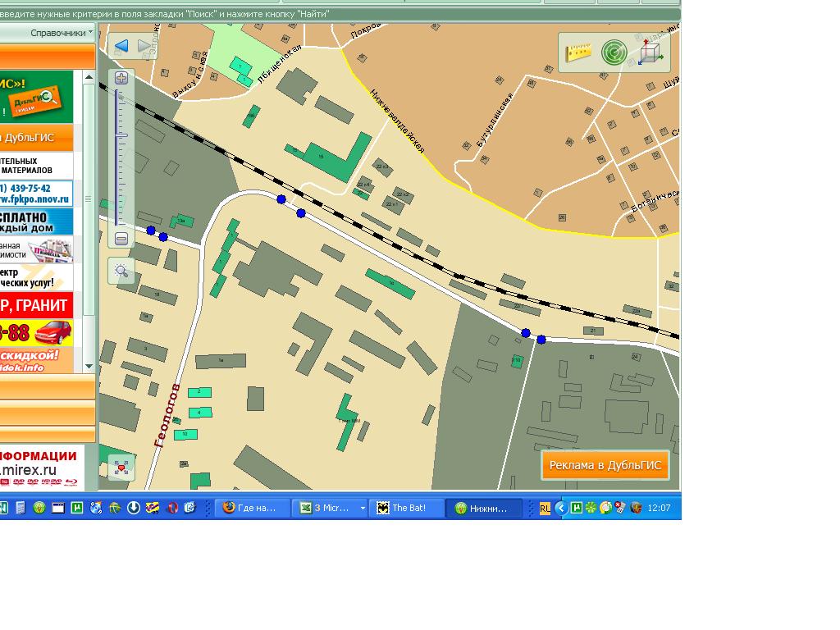Image resolution: width=840 pixels, height=630 pixels.
Task: Click the gray forward arrow on map
Action: click(x=144, y=47)
